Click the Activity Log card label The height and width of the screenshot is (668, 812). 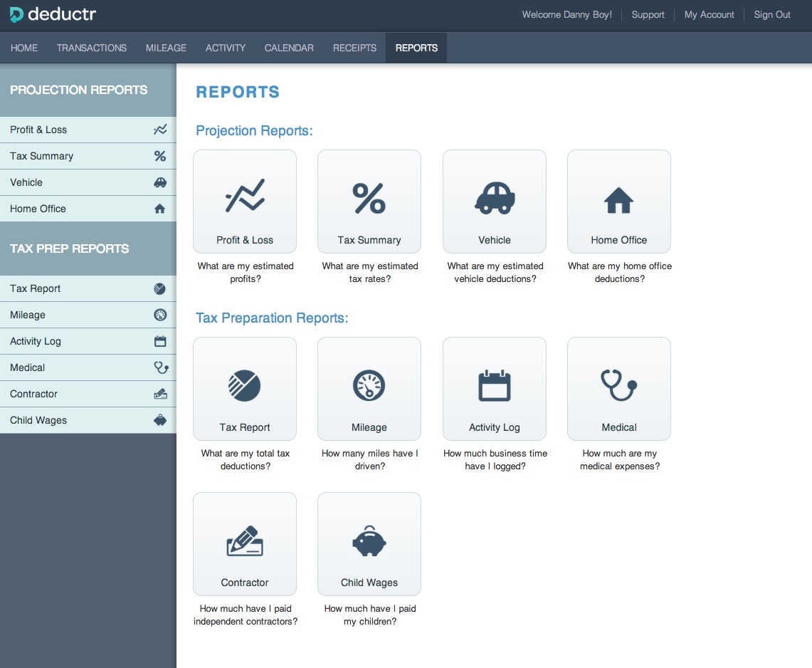(x=495, y=427)
